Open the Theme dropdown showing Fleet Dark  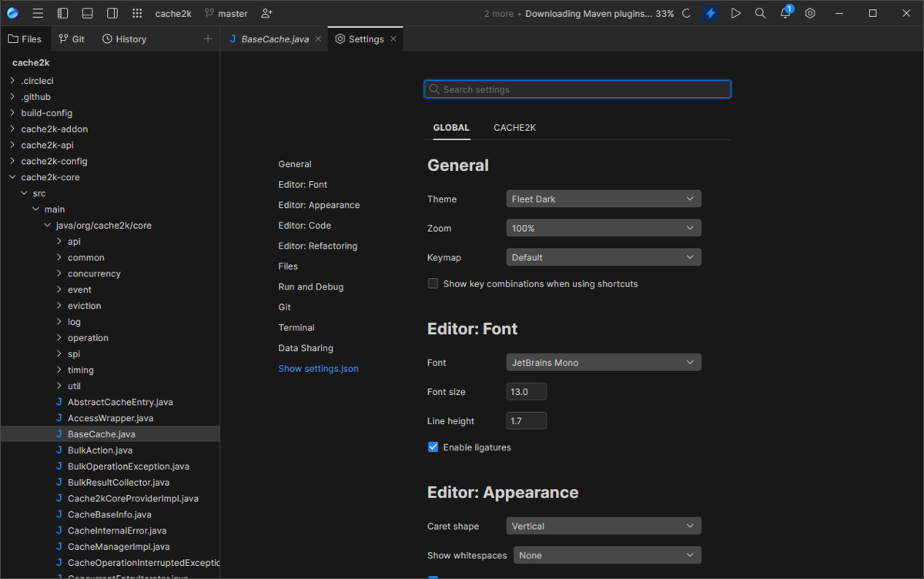[604, 199]
